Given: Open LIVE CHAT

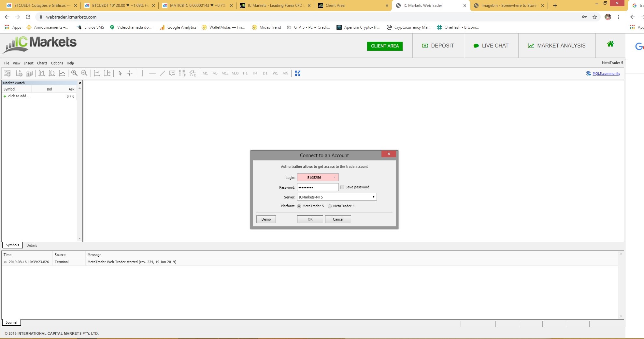Looking at the screenshot, I should point(491,46).
